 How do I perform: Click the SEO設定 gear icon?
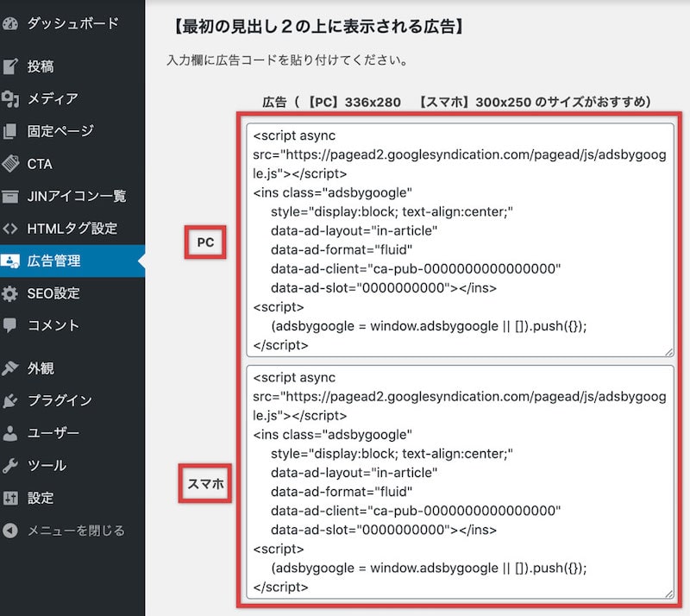point(9,293)
